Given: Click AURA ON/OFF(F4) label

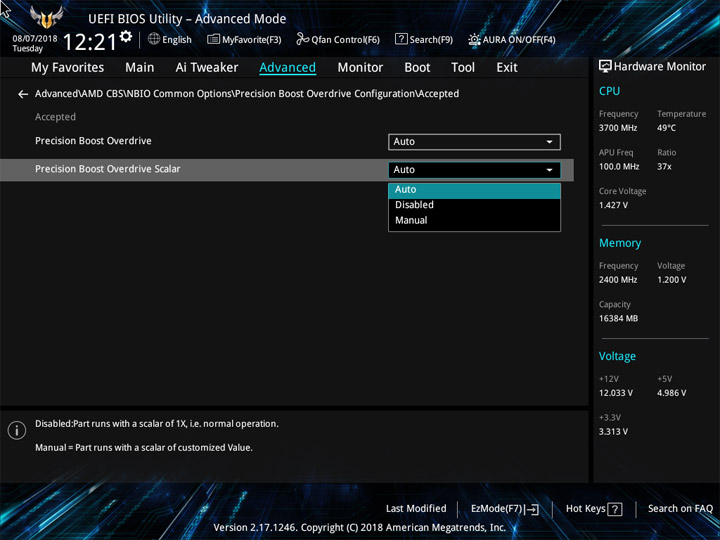Looking at the screenshot, I should [x=519, y=40].
